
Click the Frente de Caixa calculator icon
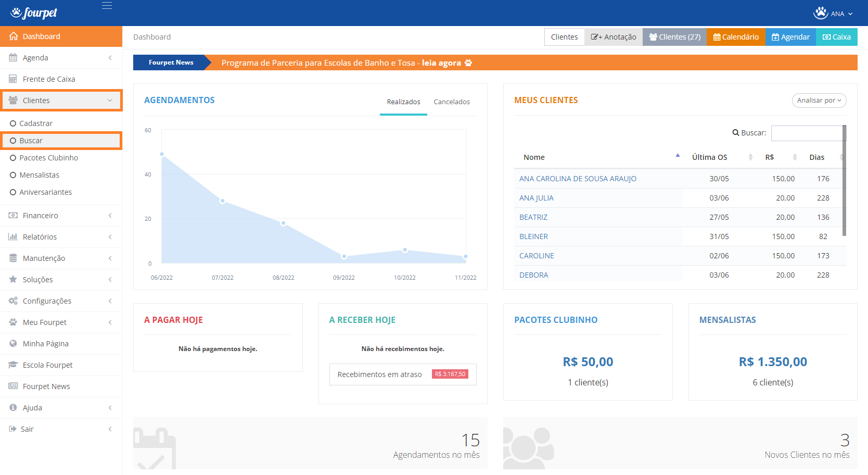pos(13,79)
